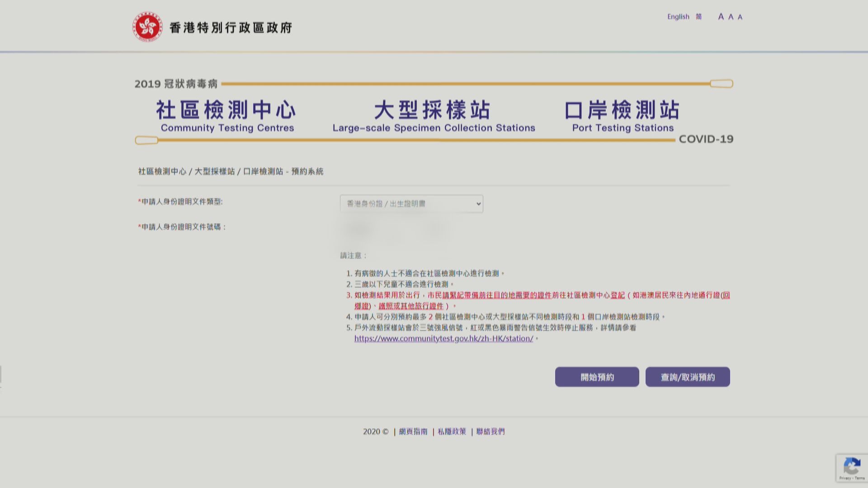The image size is (868, 488).
Task: Click the 大型採樣站 banner heading
Action: (433, 110)
